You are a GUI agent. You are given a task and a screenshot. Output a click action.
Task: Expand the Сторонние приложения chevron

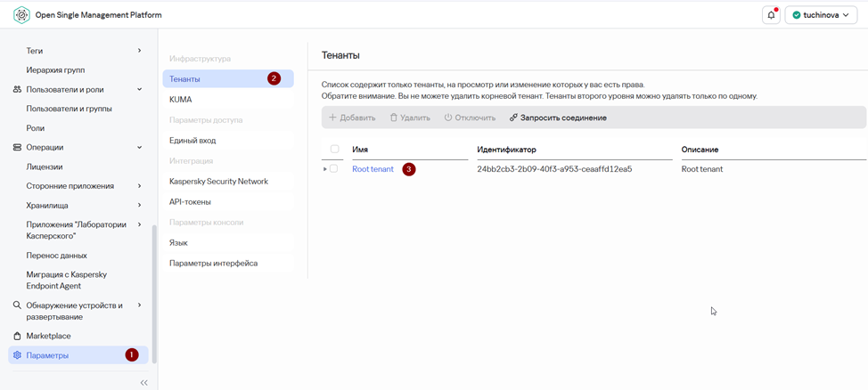coord(140,186)
